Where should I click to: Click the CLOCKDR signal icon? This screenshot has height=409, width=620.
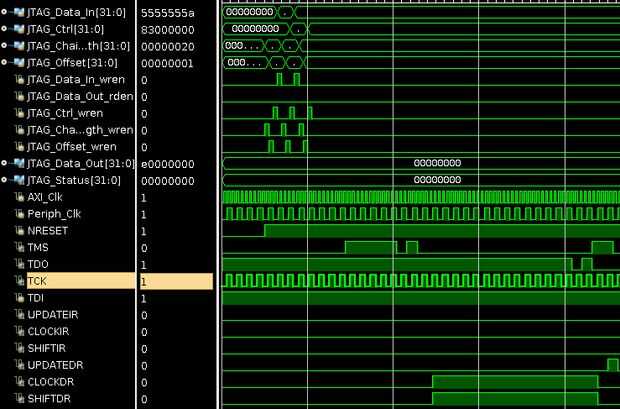tap(19, 381)
